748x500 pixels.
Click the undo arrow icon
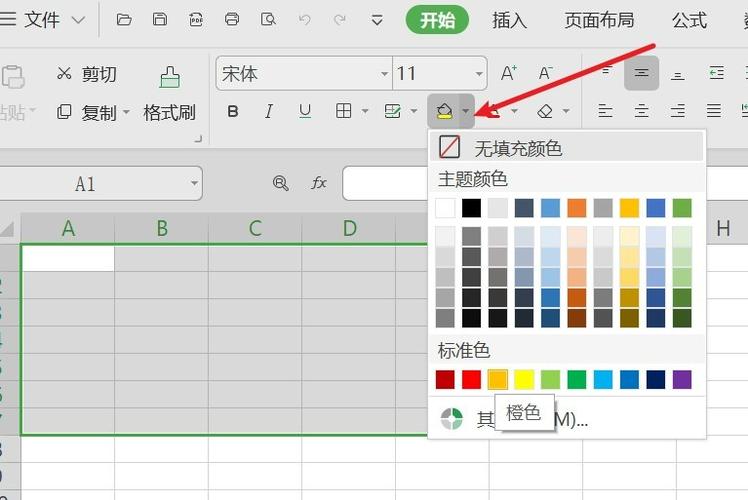pyautogui.click(x=304, y=20)
